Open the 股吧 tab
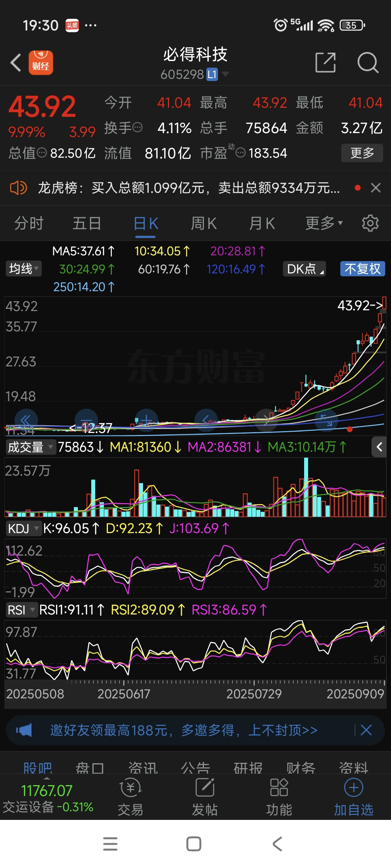Viewport: 391px width, 868px height. (38, 767)
